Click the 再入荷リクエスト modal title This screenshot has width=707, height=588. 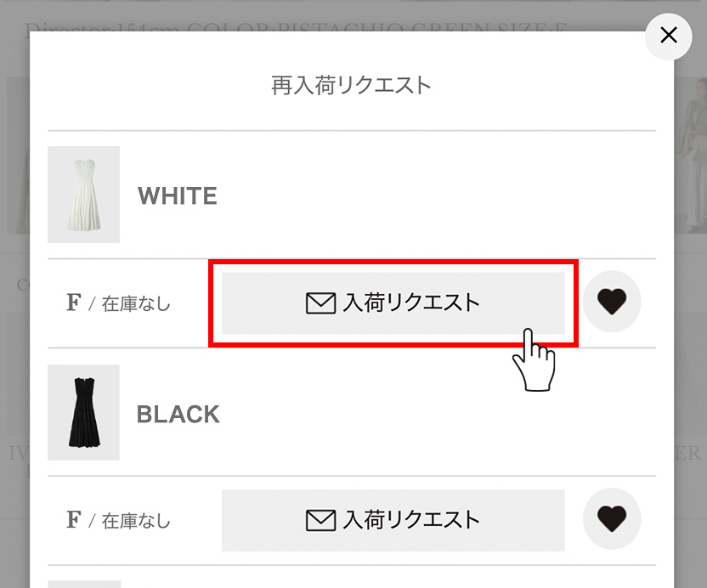coord(351,85)
